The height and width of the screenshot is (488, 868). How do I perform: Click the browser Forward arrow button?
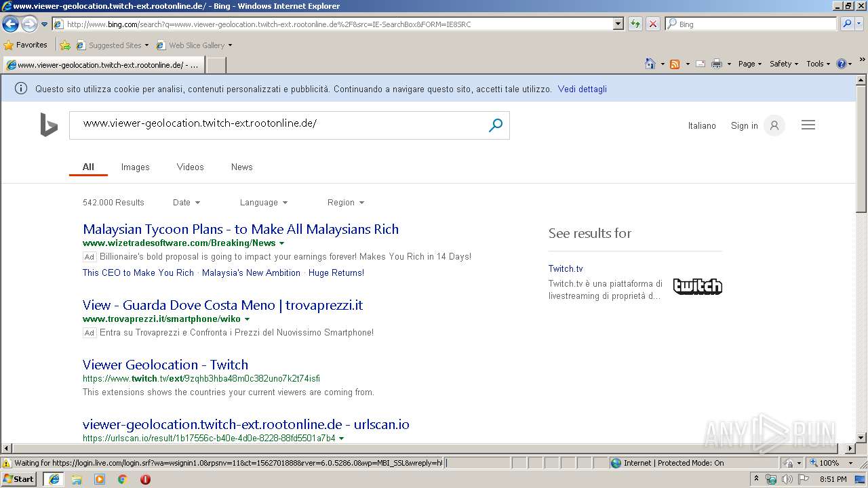click(29, 24)
